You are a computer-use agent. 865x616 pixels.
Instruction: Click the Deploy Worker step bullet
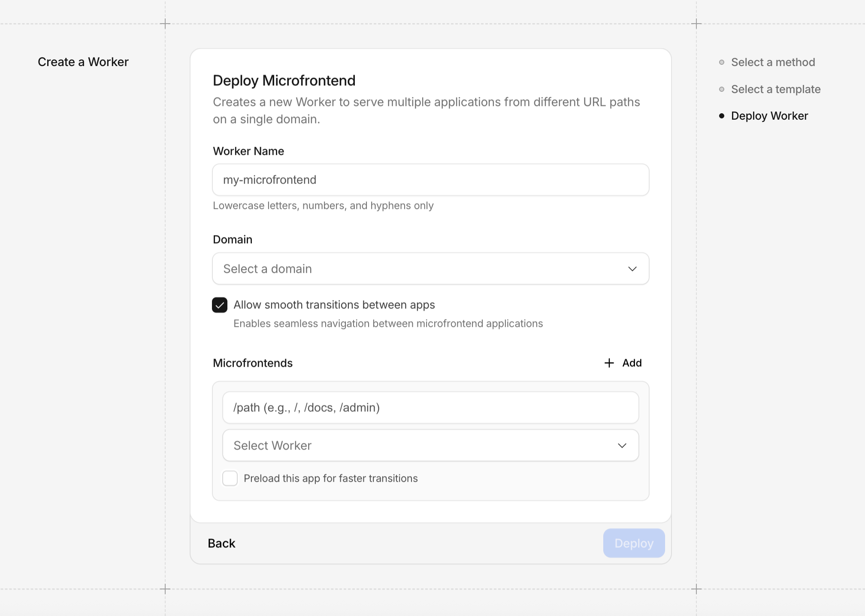722,116
